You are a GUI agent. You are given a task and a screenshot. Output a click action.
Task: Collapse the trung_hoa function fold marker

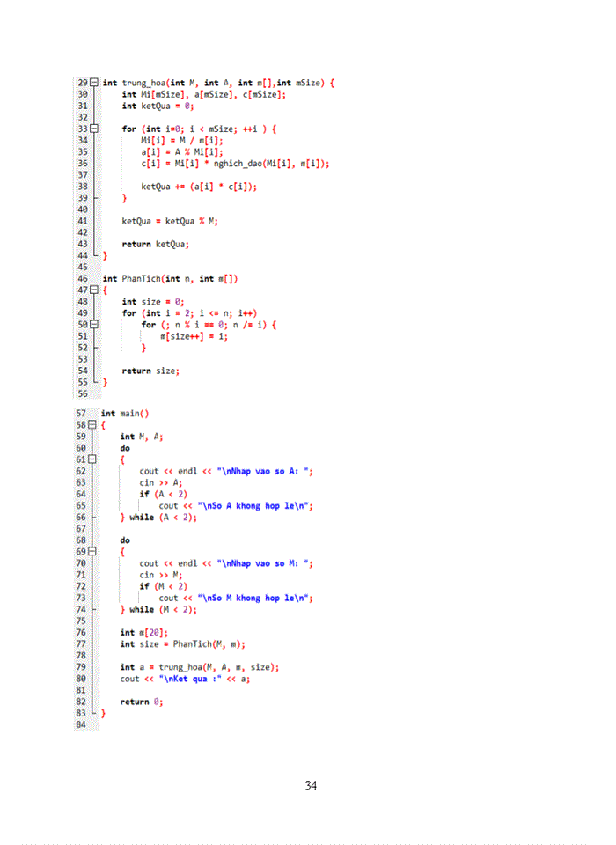(94, 83)
